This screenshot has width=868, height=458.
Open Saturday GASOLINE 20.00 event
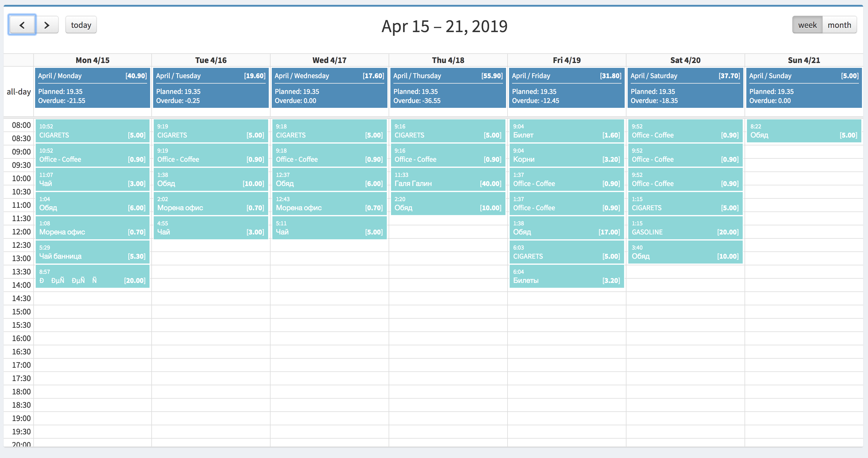tap(685, 228)
